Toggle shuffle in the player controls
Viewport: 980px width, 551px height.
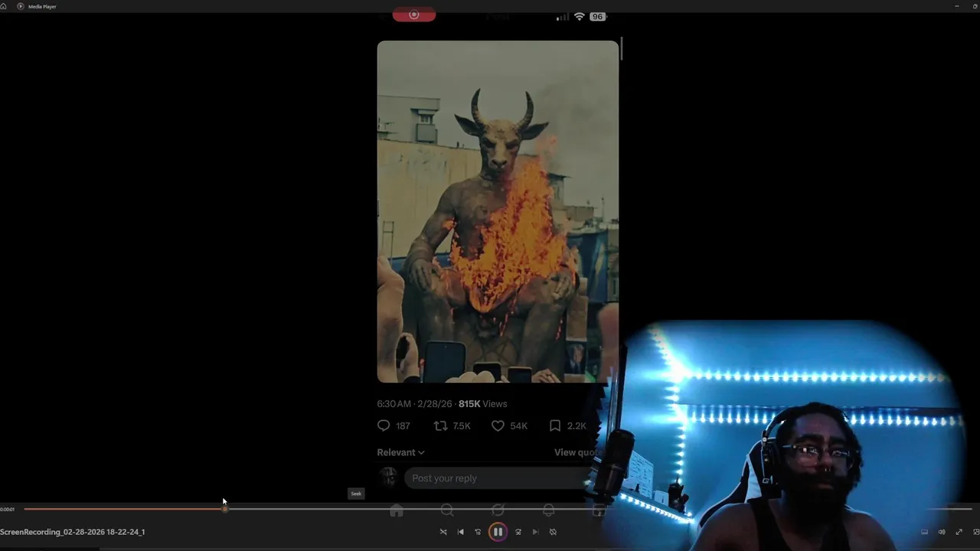coord(443,532)
